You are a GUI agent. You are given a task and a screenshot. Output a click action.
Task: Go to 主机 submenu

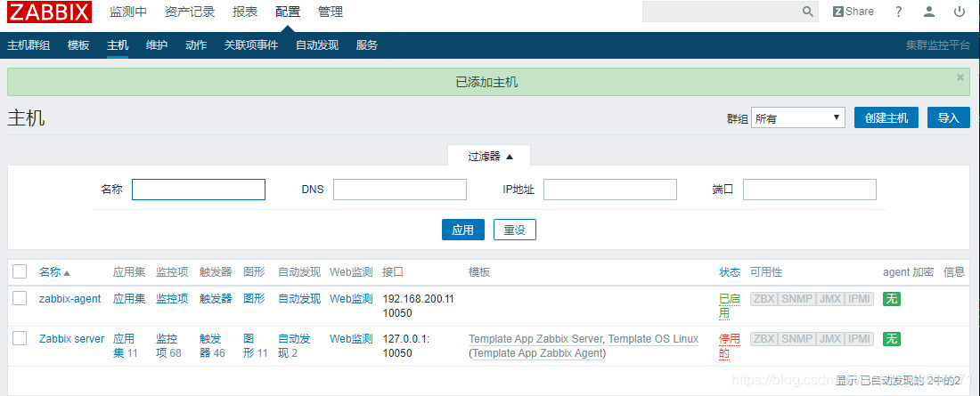click(118, 45)
